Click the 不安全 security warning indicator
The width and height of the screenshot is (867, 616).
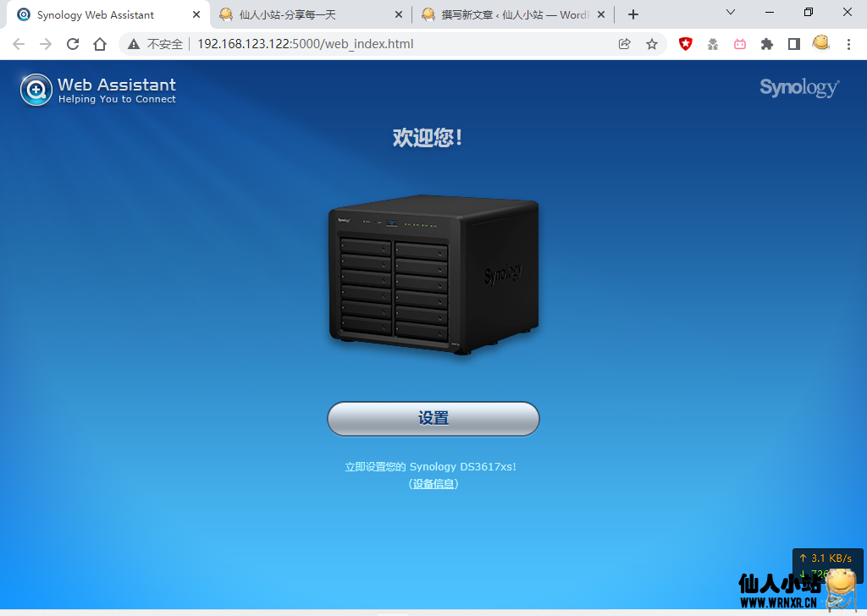[x=156, y=44]
